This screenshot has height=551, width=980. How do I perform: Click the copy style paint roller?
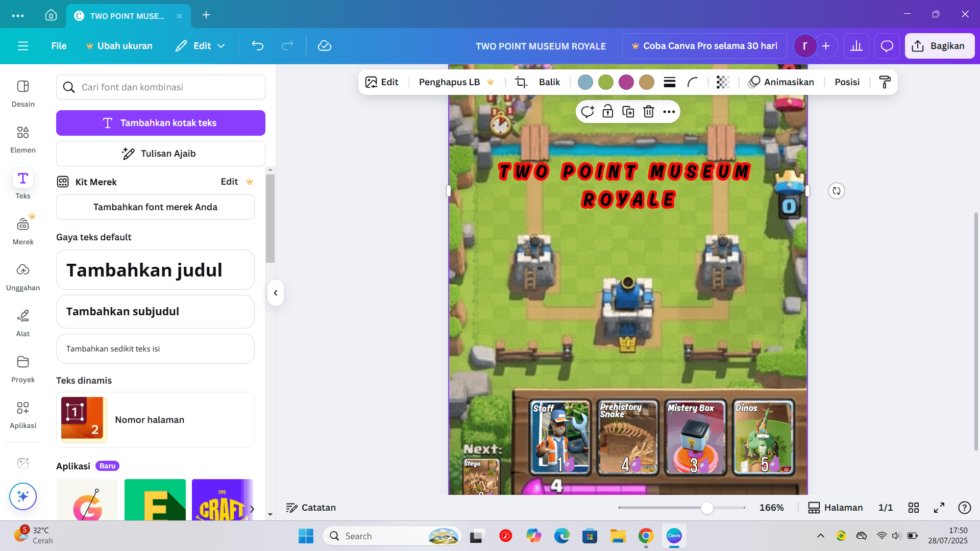[885, 82]
